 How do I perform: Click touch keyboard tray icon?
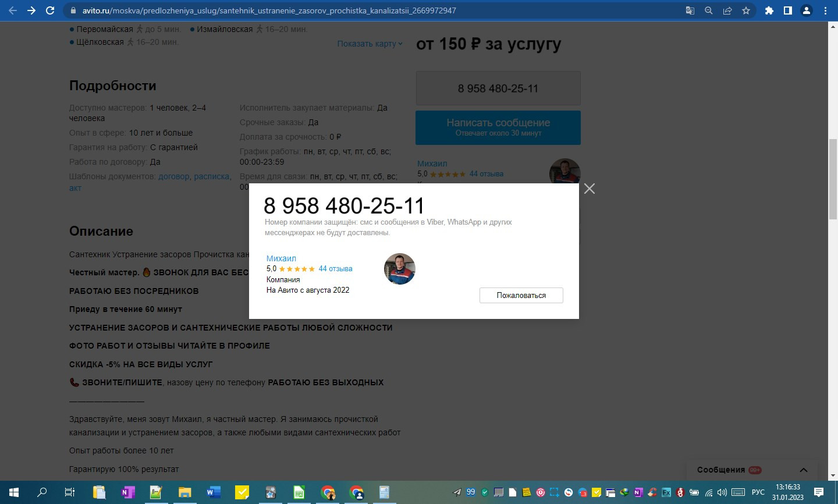coord(738,492)
